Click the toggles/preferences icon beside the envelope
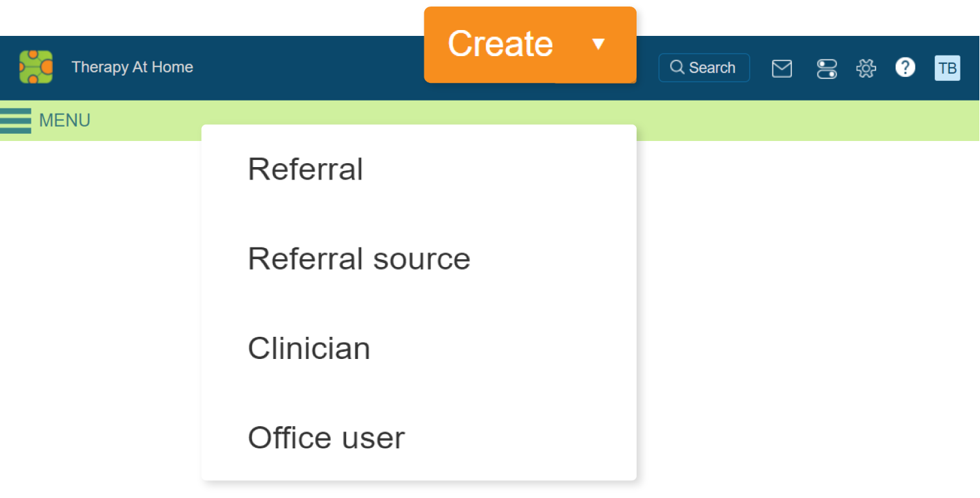The width and height of the screenshot is (980, 498). click(827, 68)
